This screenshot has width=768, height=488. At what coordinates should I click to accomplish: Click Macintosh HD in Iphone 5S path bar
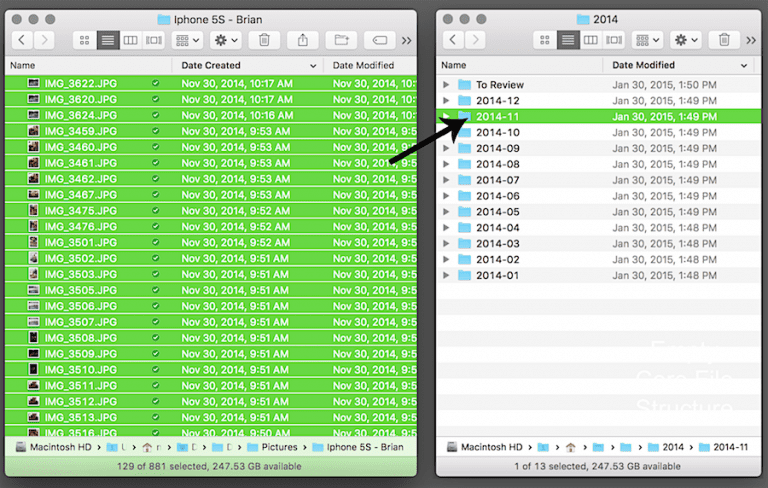pos(54,447)
